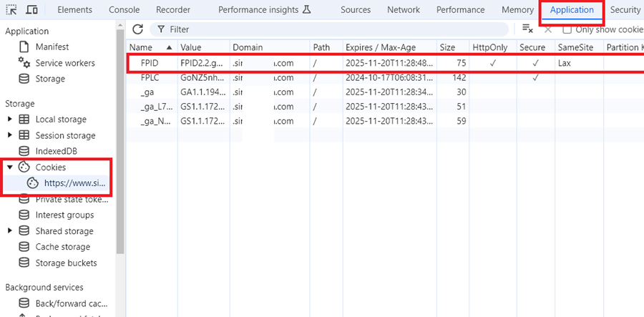Viewport: 644px width, 317px height.
Task: Open Storage buckets in the sidebar
Action: click(65, 263)
